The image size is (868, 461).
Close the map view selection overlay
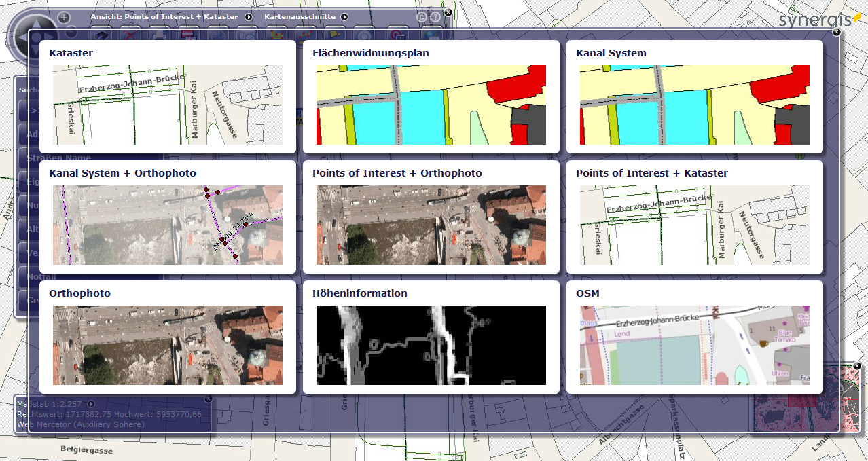[836, 31]
